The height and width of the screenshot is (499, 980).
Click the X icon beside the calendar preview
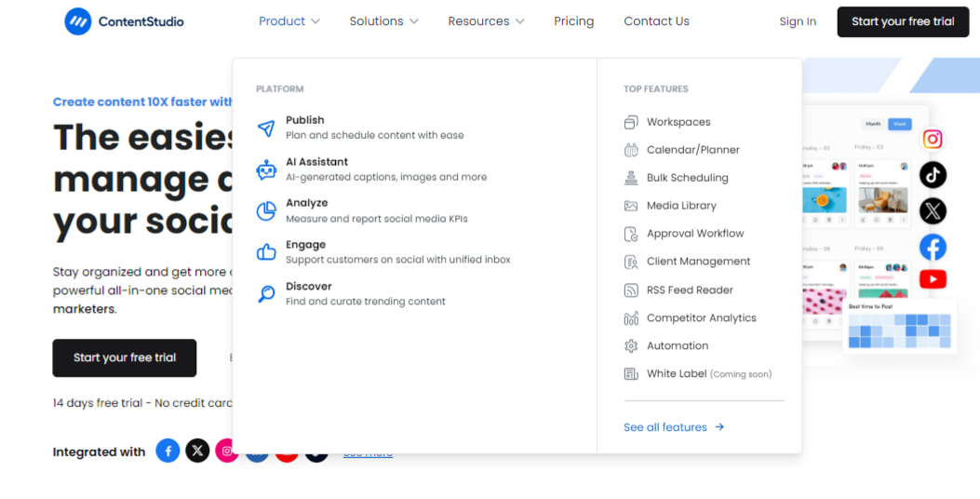tap(933, 211)
